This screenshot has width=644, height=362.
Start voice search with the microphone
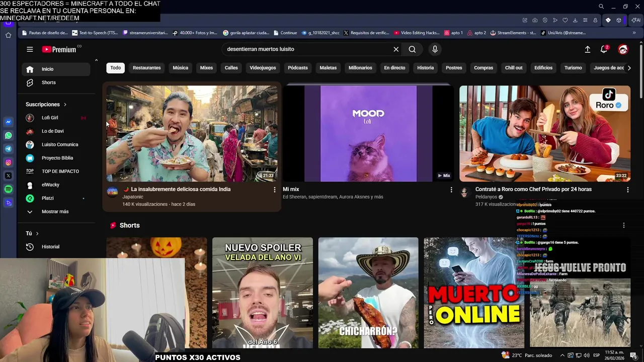[435, 49]
